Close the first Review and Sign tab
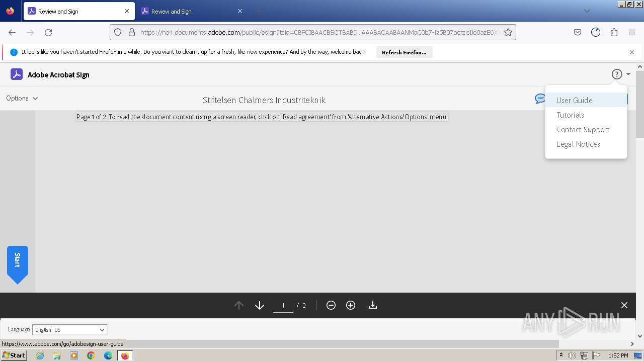This screenshot has height=362, width=644. (x=127, y=11)
